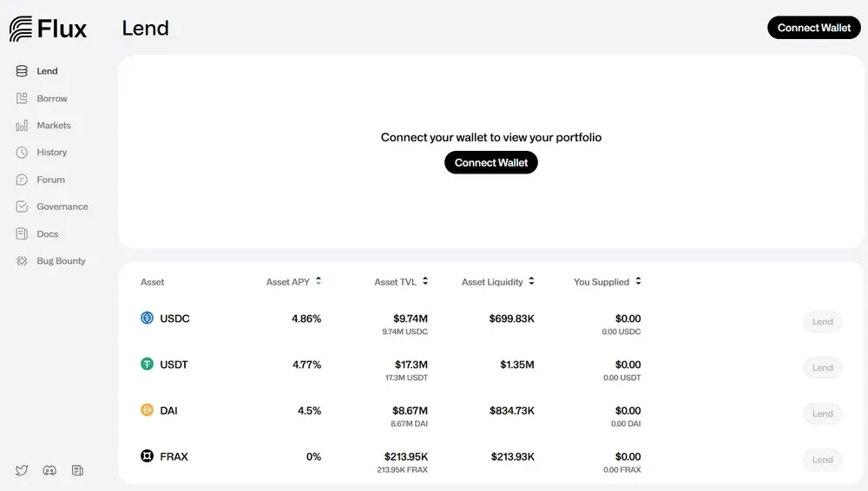Select the FRAX asset name
Viewport: 868px width, 491px height.
tap(174, 456)
